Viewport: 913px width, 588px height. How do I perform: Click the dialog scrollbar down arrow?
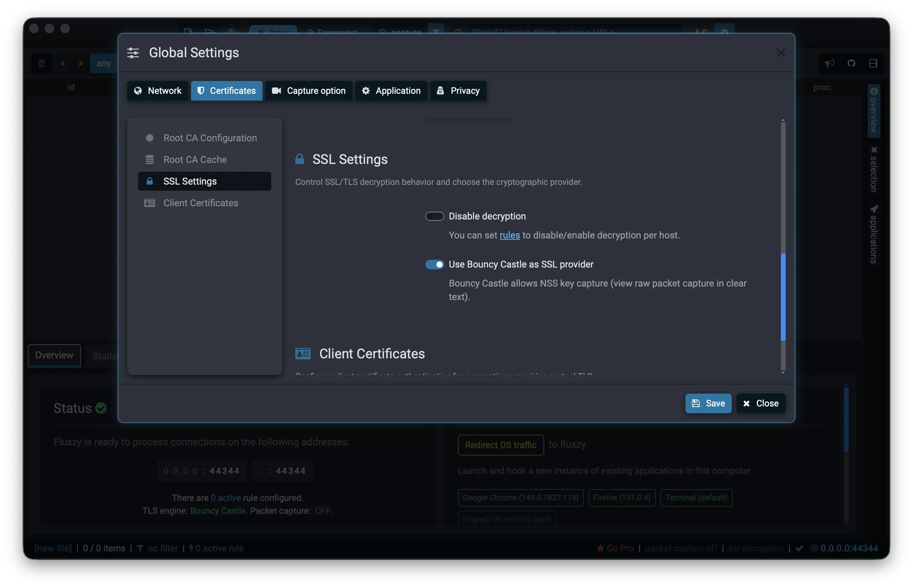[783, 372]
